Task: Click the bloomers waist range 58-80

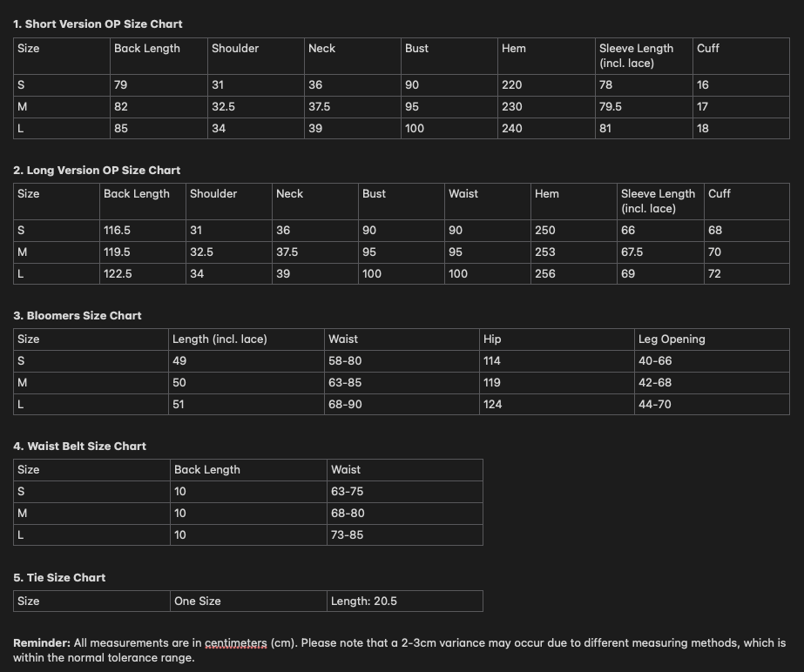Action: [344, 361]
